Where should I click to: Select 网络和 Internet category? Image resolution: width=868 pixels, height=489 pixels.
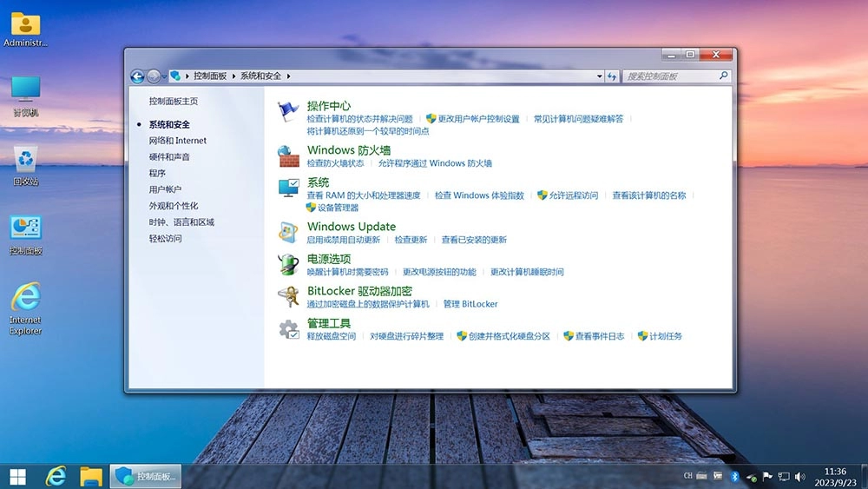[x=177, y=141]
